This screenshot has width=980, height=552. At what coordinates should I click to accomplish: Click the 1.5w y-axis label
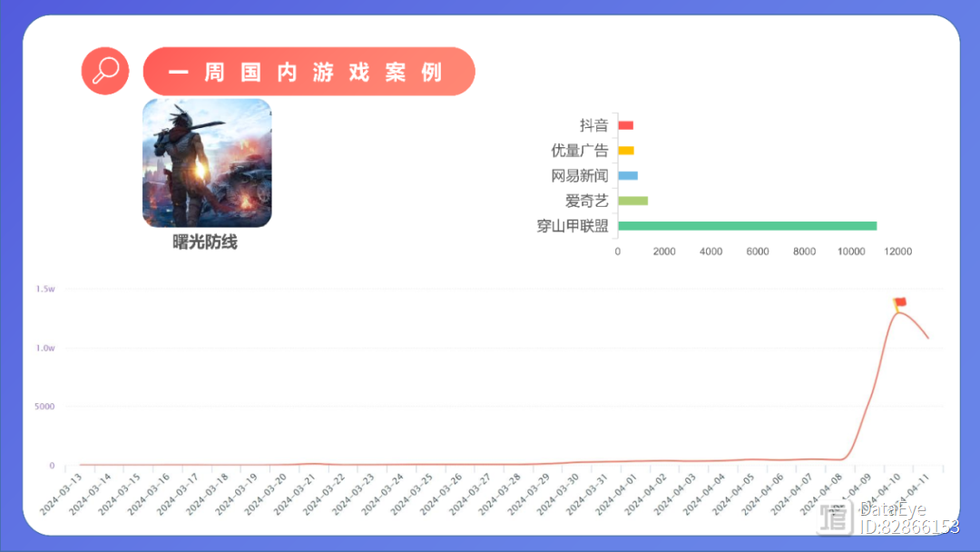tap(45, 289)
